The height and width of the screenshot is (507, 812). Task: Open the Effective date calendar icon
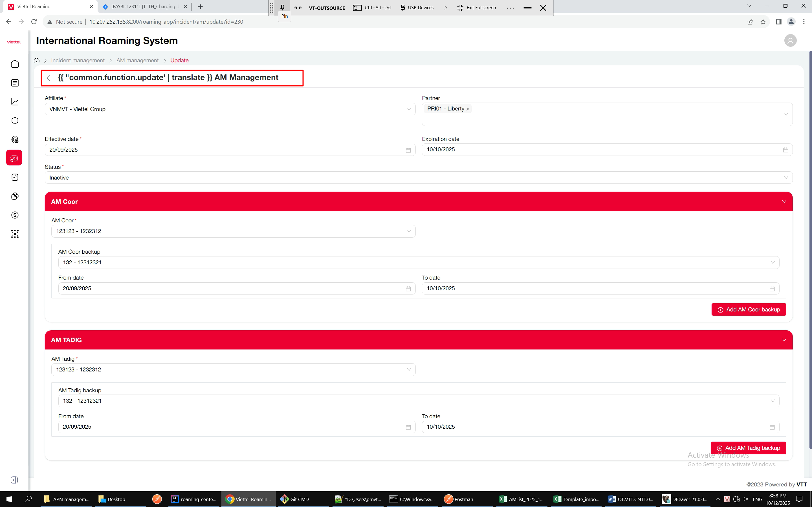(408, 150)
